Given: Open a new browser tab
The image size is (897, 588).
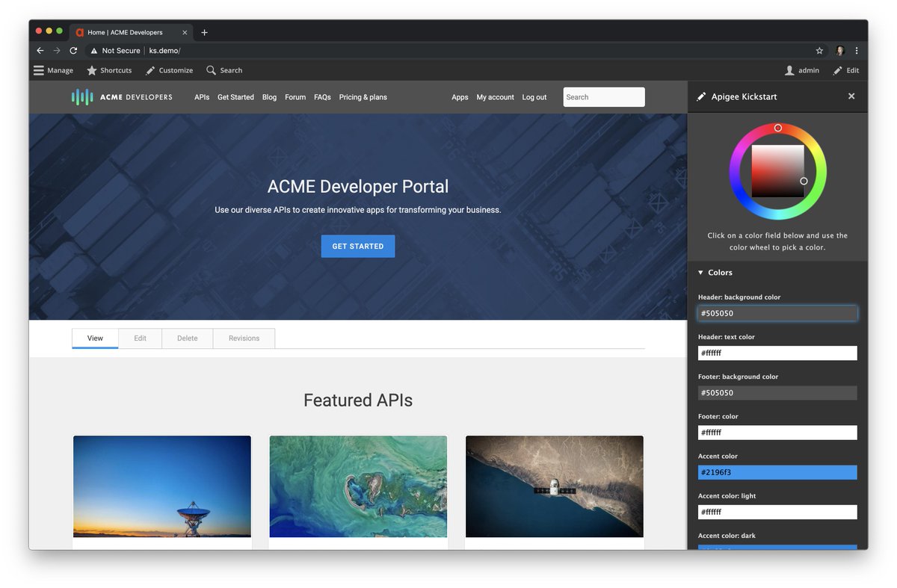Looking at the screenshot, I should pos(204,33).
